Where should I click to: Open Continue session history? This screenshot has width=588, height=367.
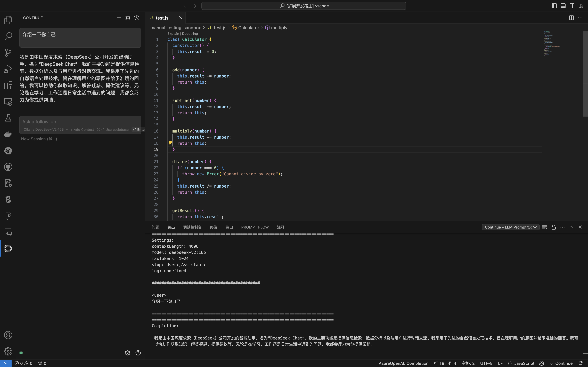click(137, 18)
